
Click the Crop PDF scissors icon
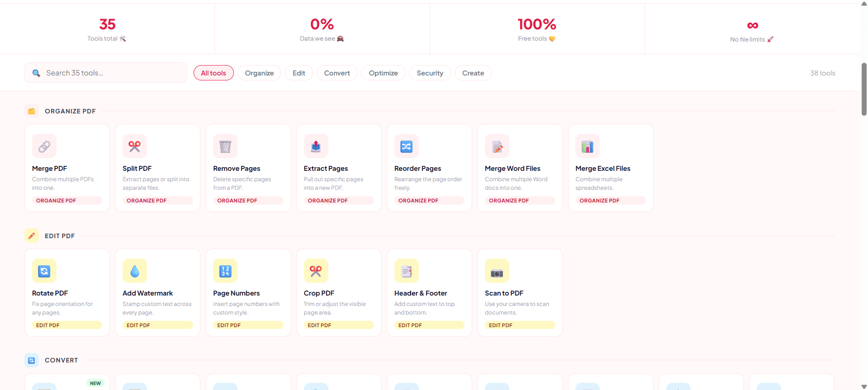click(x=316, y=271)
